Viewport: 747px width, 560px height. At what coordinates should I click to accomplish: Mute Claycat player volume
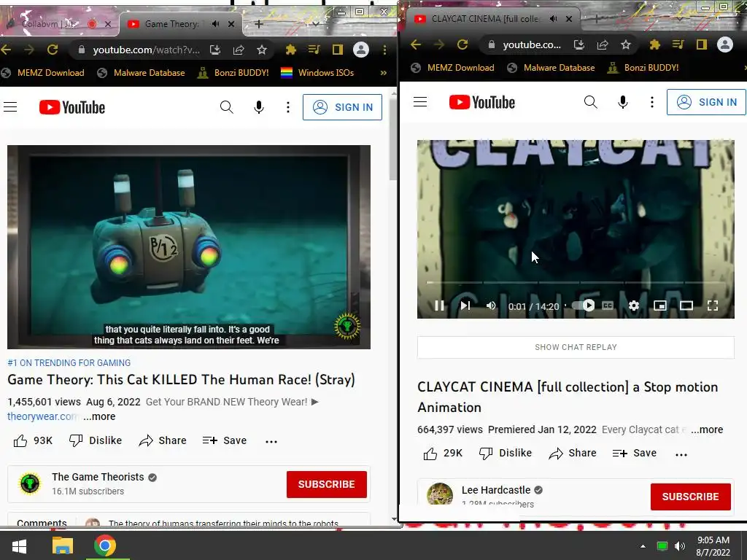(x=491, y=306)
